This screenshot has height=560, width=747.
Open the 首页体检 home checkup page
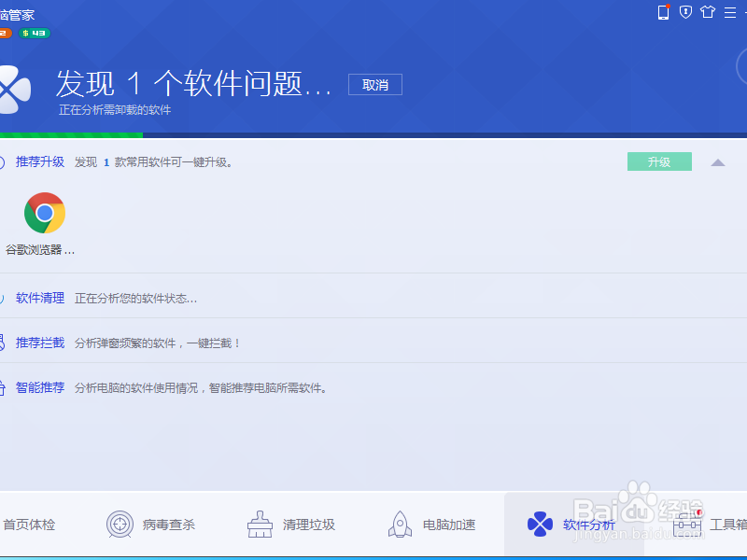pos(29,525)
